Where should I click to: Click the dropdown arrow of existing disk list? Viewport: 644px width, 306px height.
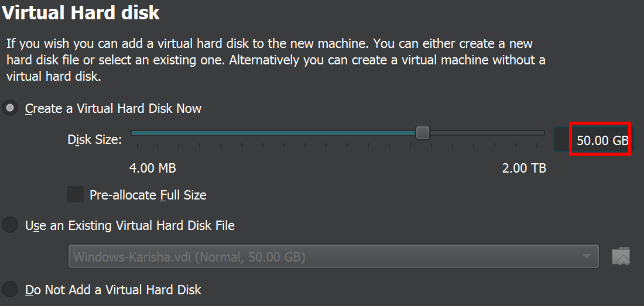tap(586, 257)
